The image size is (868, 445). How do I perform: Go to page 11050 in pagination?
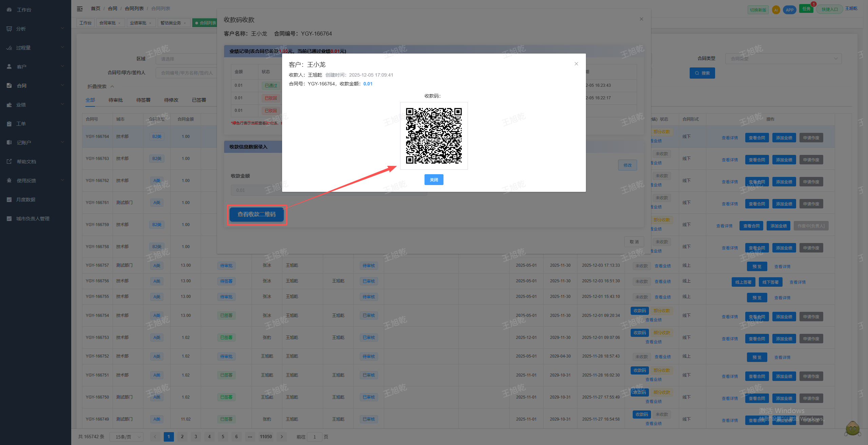[x=266, y=437]
